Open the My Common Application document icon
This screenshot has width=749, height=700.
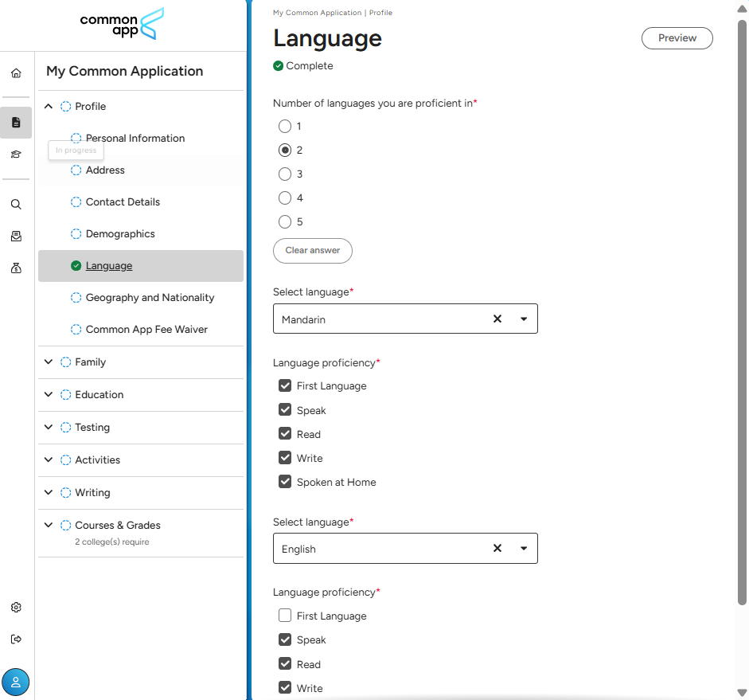click(16, 123)
